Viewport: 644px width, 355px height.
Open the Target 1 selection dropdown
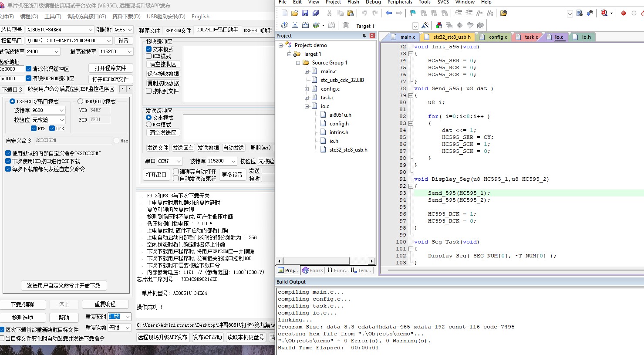pyautogui.click(x=415, y=26)
